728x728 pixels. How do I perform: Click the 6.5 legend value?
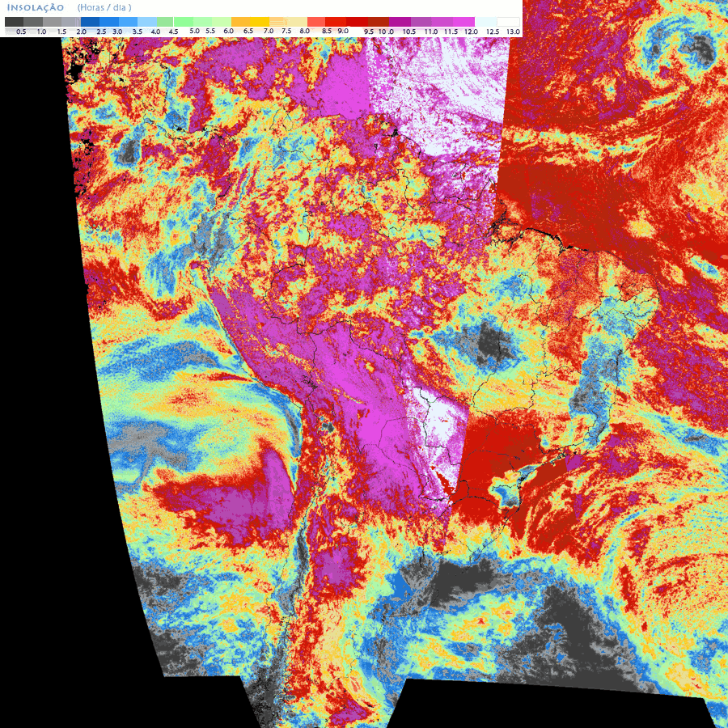(248, 31)
